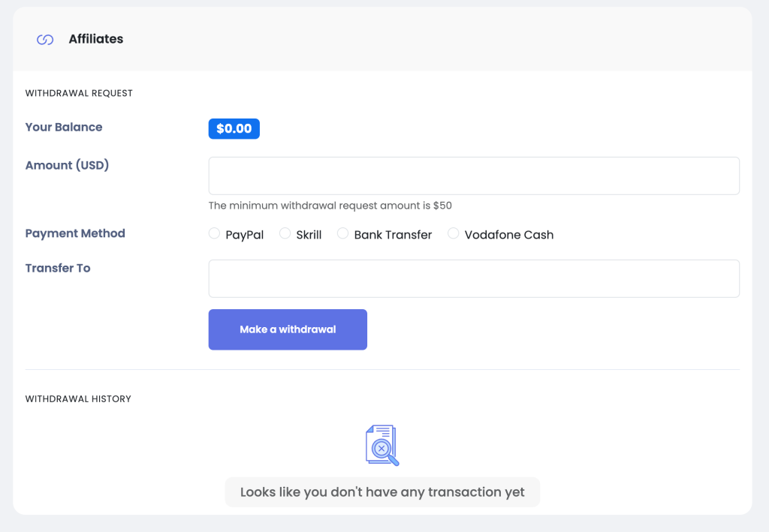Choose the Vodafone Cash radio button
Screen dimensions: 769x532
[x=453, y=233]
